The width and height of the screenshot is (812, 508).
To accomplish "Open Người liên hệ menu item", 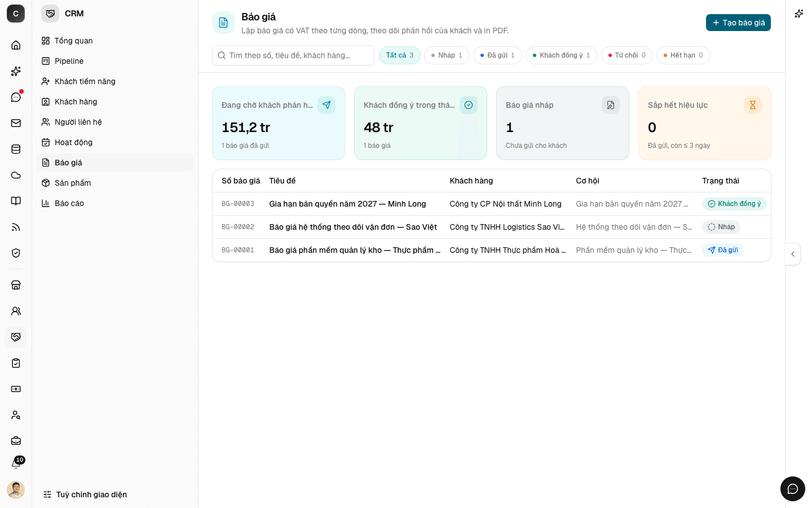I will click(x=115, y=122).
